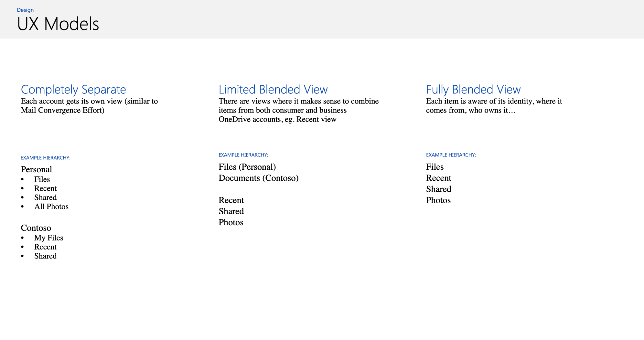Click Files in the Fully Blended hierarchy
This screenshot has height=340, width=644.
pyautogui.click(x=435, y=167)
